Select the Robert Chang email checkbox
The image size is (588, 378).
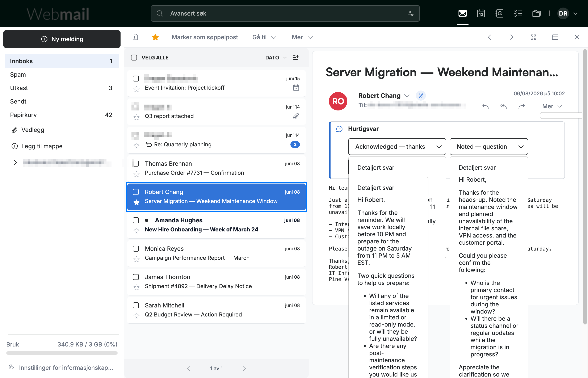coord(136,192)
